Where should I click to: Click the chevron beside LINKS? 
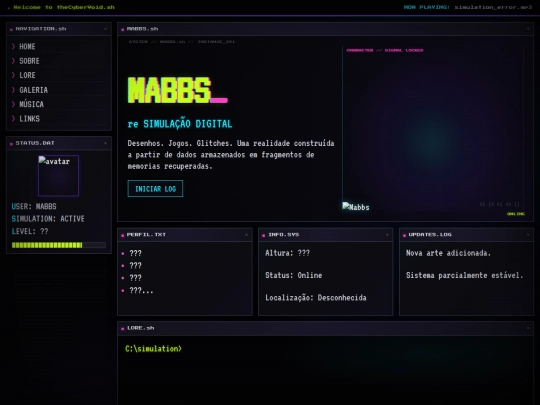pyautogui.click(x=13, y=119)
